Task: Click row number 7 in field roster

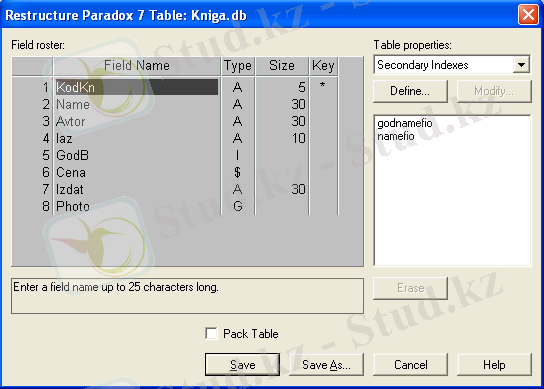Action: (45, 189)
